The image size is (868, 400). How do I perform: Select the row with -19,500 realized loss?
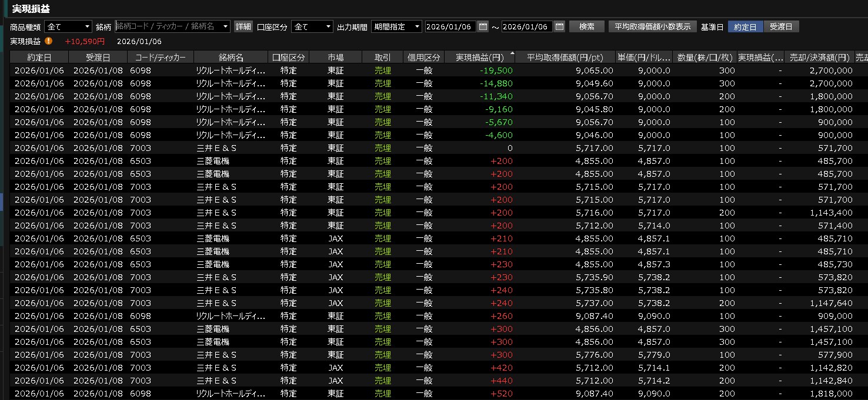[x=412, y=70]
